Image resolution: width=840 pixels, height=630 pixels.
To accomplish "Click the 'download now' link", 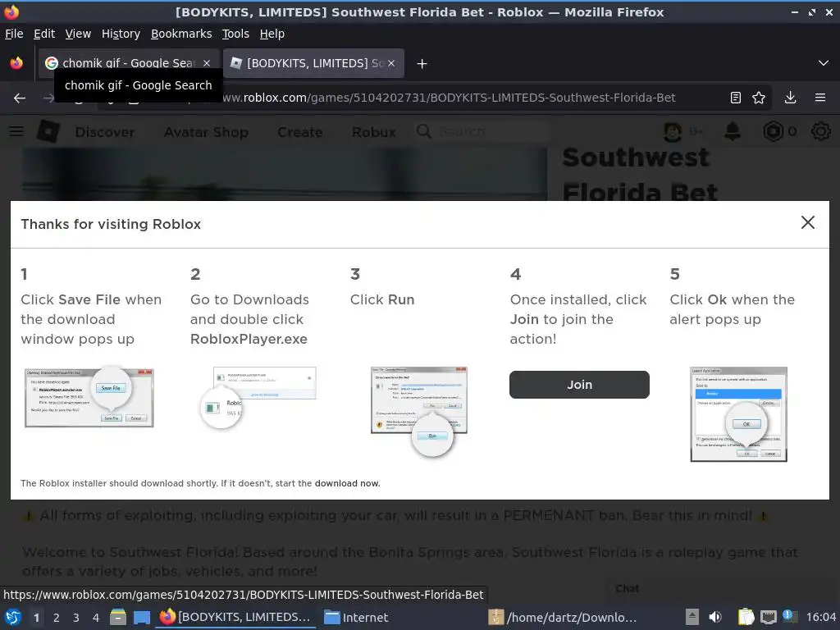I will pos(347,483).
